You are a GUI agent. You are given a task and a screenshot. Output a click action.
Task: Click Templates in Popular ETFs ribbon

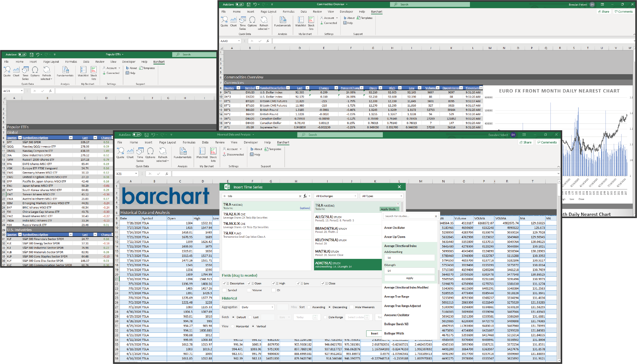[147, 68]
